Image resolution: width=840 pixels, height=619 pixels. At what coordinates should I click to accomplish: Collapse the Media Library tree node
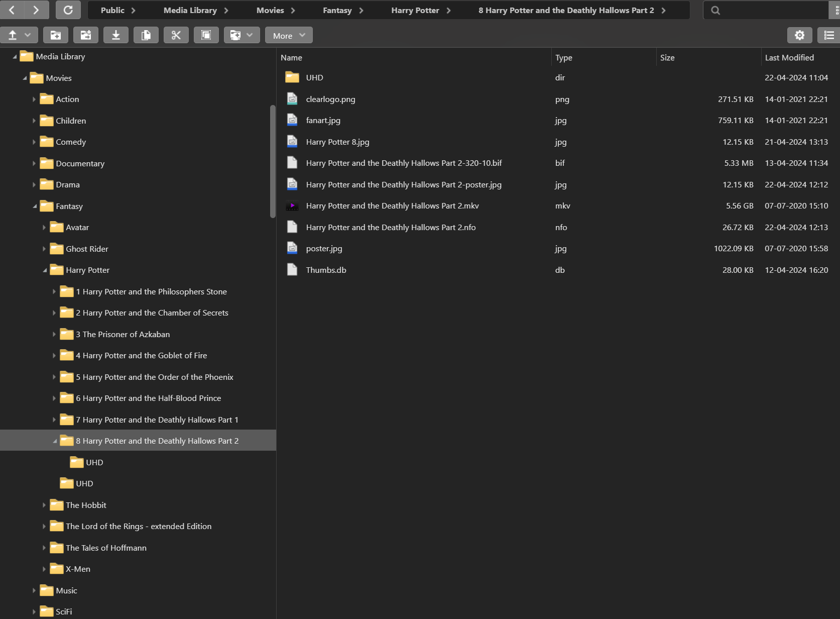15,57
